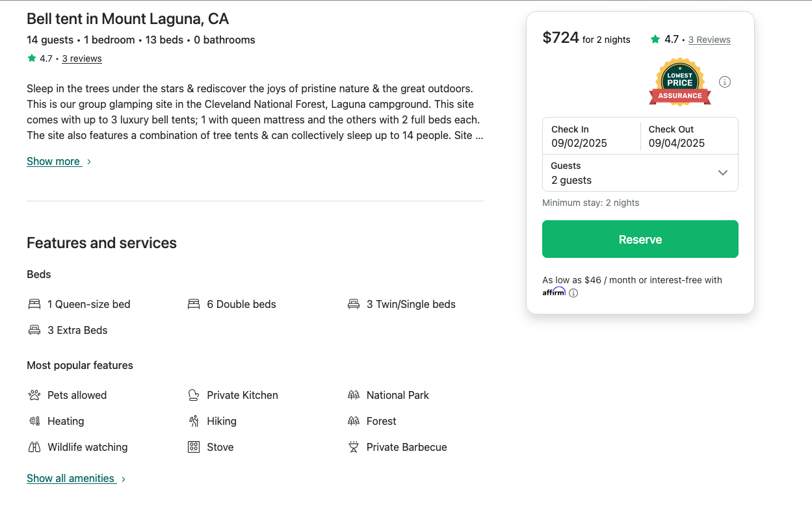Click the Lowest Price Assurance badge
The image size is (812, 508).
click(679, 83)
